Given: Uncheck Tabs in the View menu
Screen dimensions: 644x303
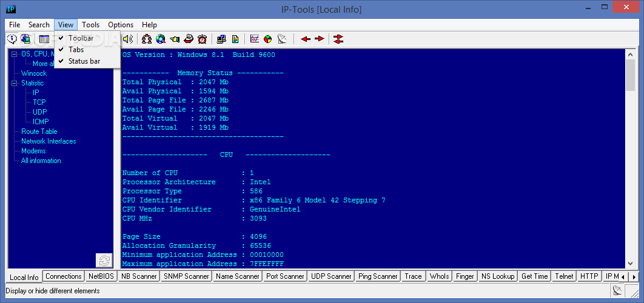Looking at the screenshot, I should (x=87, y=50).
